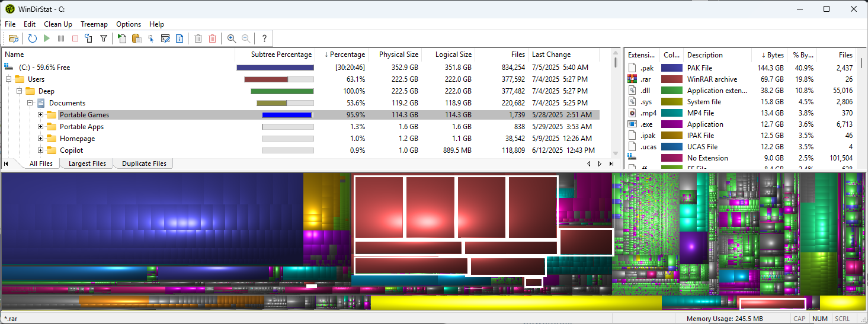Expand the Copilot folder
This screenshot has height=324, width=868.
tap(41, 150)
